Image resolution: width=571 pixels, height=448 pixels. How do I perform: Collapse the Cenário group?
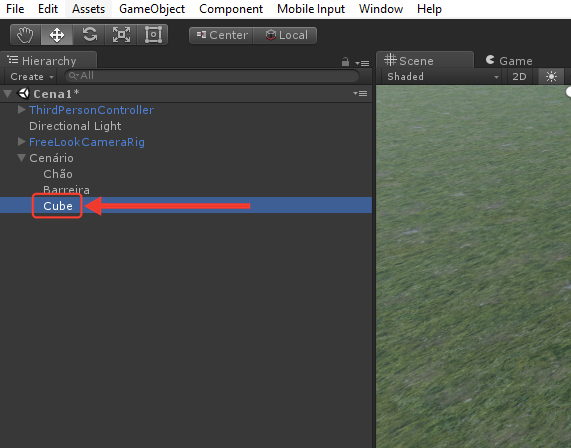point(21,158)
